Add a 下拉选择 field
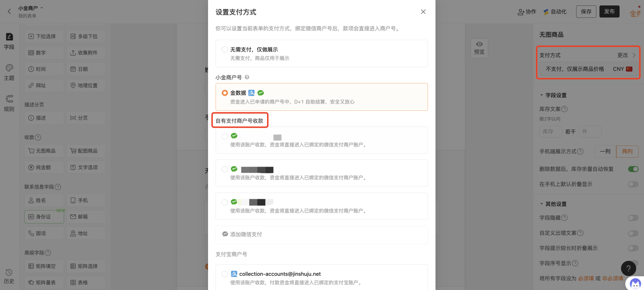 (44, 36)
